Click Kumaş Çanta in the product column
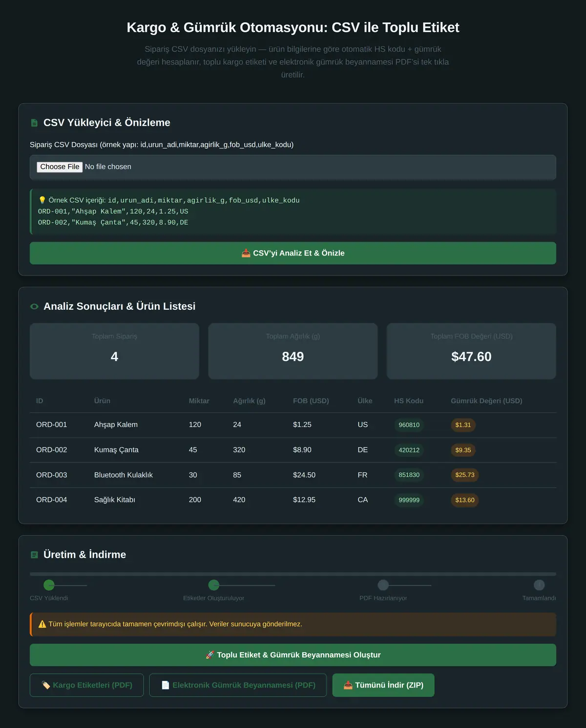This screenshot has height=728, width=586. 116,450
